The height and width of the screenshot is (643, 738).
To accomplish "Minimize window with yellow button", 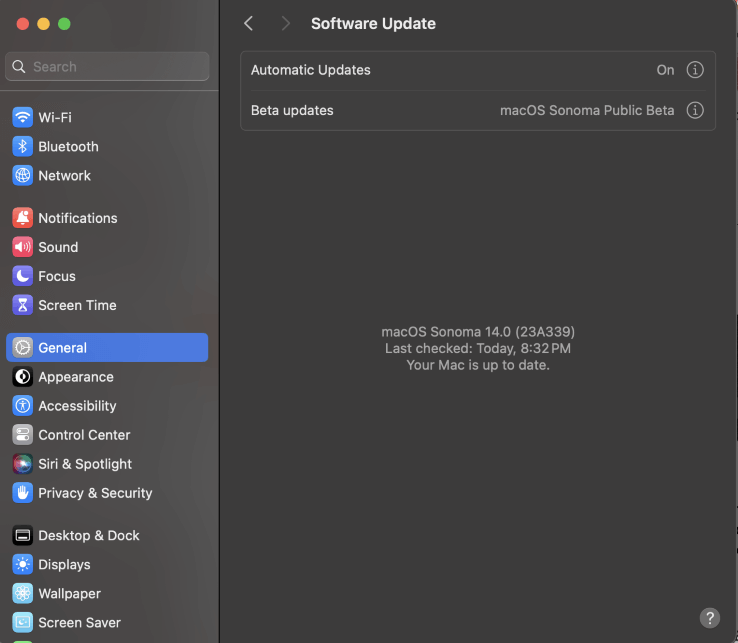I will pos(43,24).
